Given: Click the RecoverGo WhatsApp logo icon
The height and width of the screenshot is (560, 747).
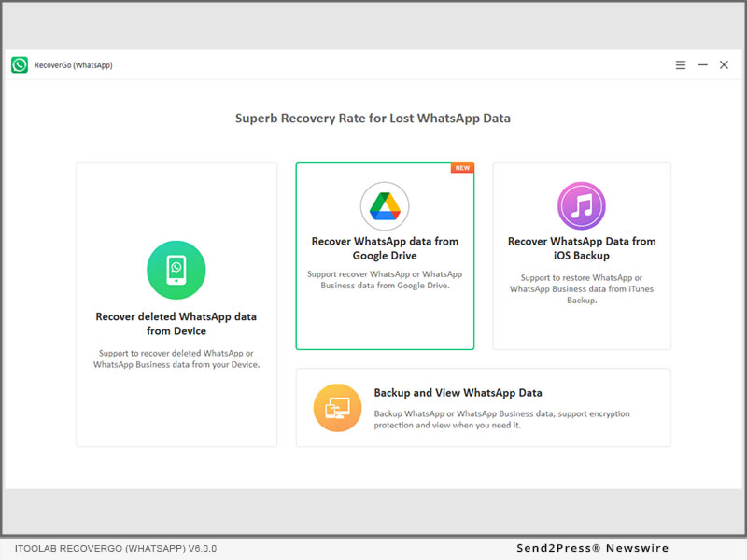Looking at the screenshot, I should tap(20, 65).
